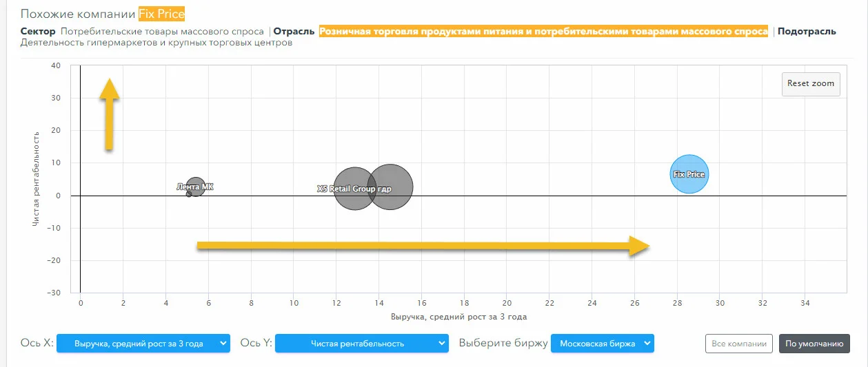Click the X5 Retail Group left gray bubble
868x367 pixels.
pyautogui.click(x=354, y=188)
